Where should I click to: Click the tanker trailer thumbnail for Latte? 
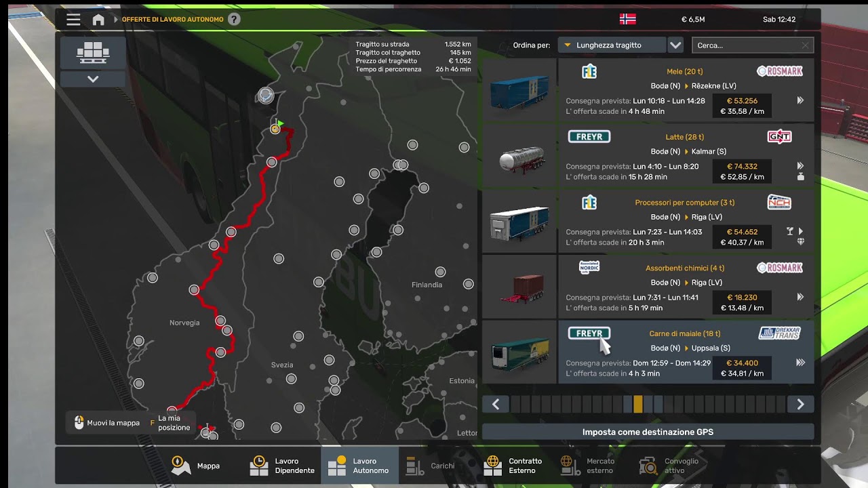(x=519, y=155)
